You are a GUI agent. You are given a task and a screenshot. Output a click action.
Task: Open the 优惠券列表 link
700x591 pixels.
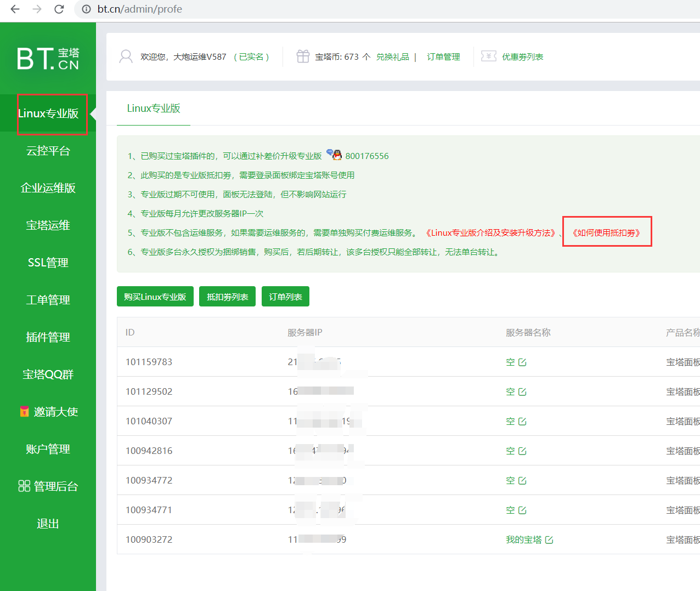523,57
